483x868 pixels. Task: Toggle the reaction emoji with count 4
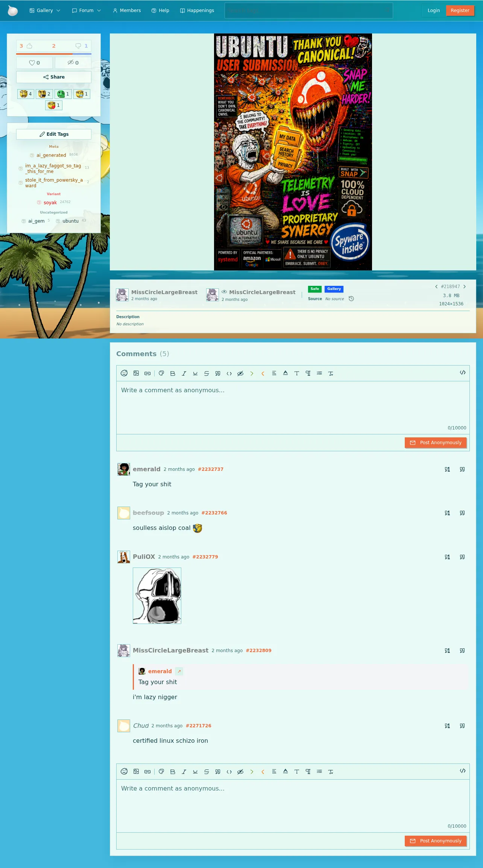tap(26, 94)
